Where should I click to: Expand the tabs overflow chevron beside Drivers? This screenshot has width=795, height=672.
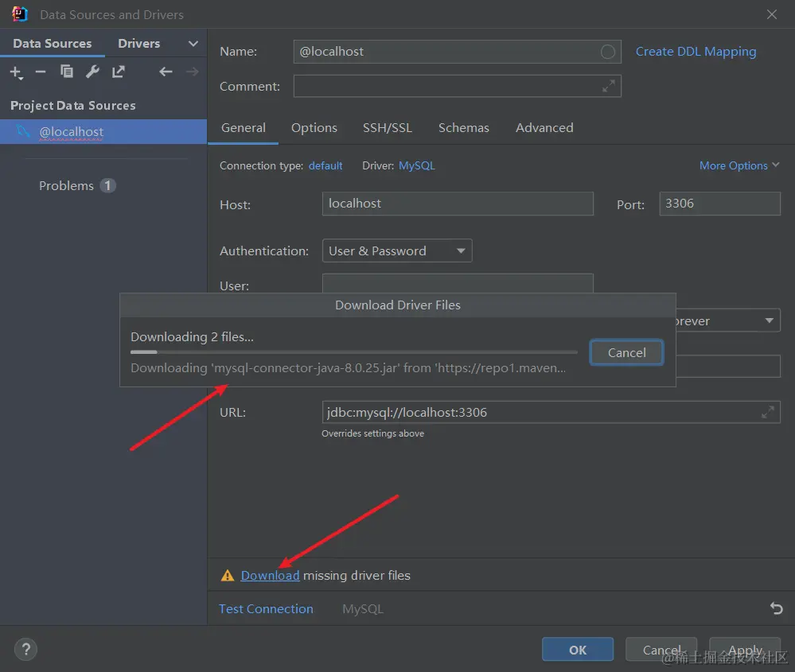tap(193, 44)
